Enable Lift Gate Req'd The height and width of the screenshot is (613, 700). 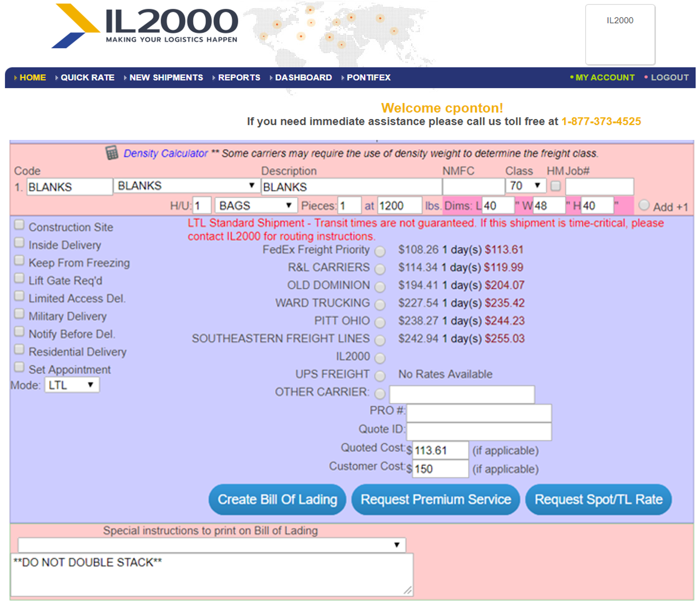tap(19, 278)
